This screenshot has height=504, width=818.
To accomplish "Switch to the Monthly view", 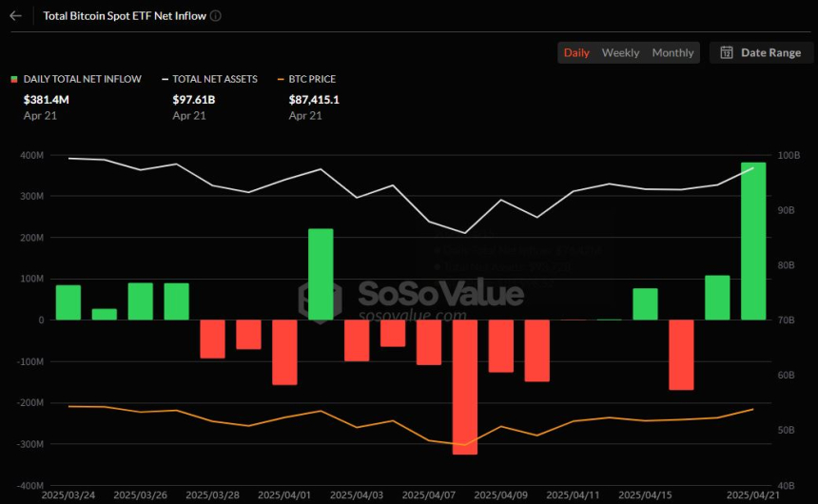I will coord(672,53).
